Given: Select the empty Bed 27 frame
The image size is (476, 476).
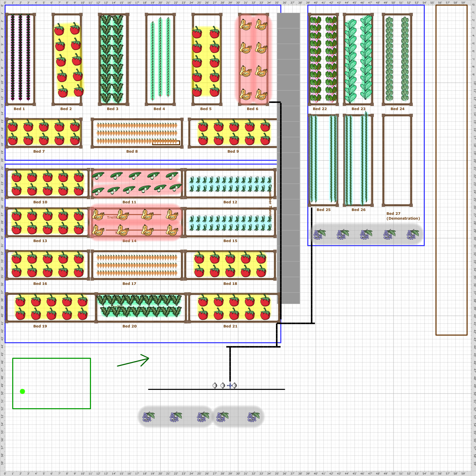Looking at the screenshot, I should (397, 160).
